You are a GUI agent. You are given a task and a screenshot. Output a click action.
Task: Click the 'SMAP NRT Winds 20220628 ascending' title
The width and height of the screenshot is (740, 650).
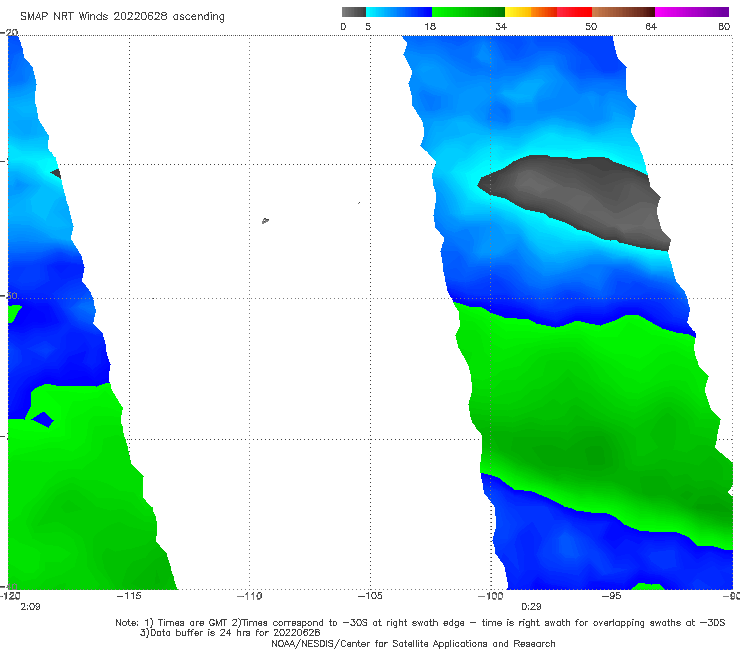122,16
